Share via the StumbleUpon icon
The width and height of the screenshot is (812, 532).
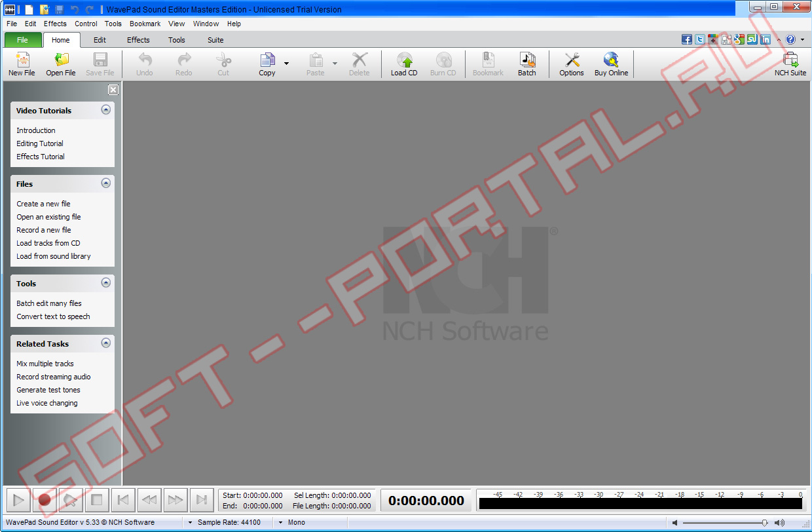click(752, 39)
